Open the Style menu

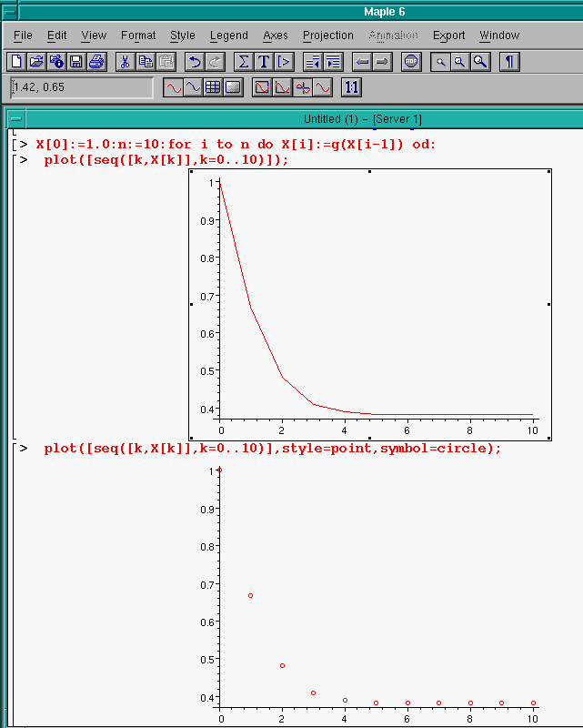(x=182, y=35)
